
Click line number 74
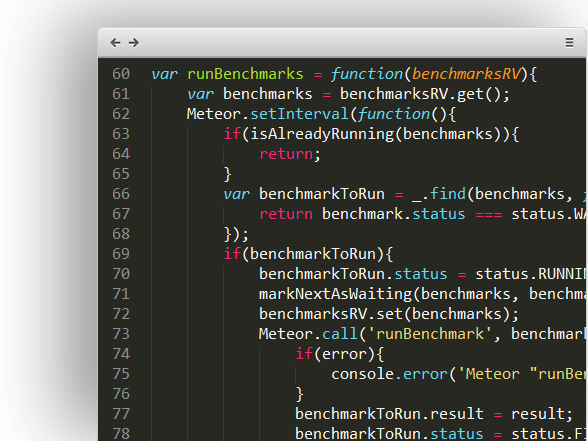click(x=121, y=354)
